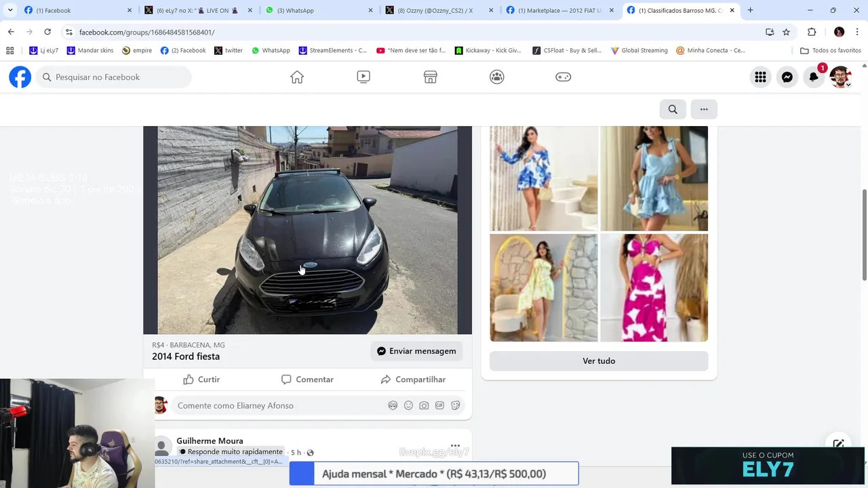
Task: Bookmark this page with star icon
Action: [786, 32]
